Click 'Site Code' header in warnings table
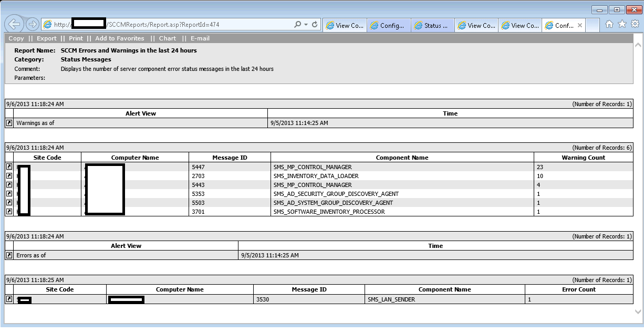The width and height of the screenshot is (644, 333). pos(47,158)
